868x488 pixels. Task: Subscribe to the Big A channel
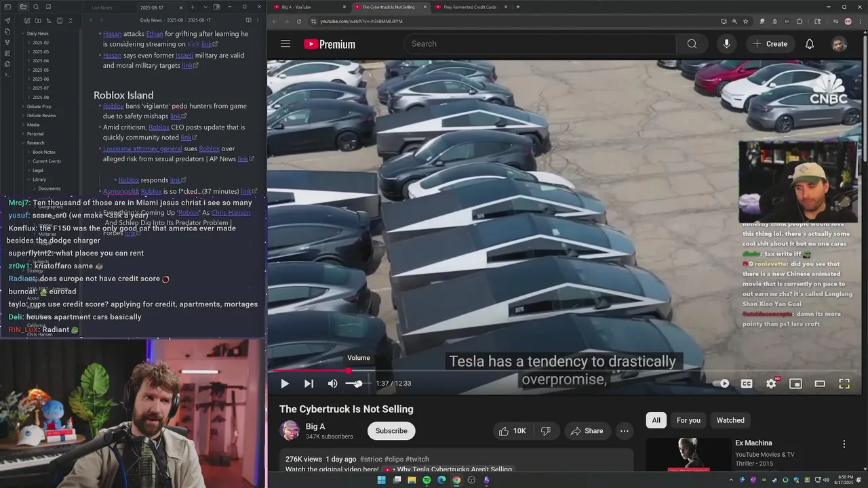point(391,431)
